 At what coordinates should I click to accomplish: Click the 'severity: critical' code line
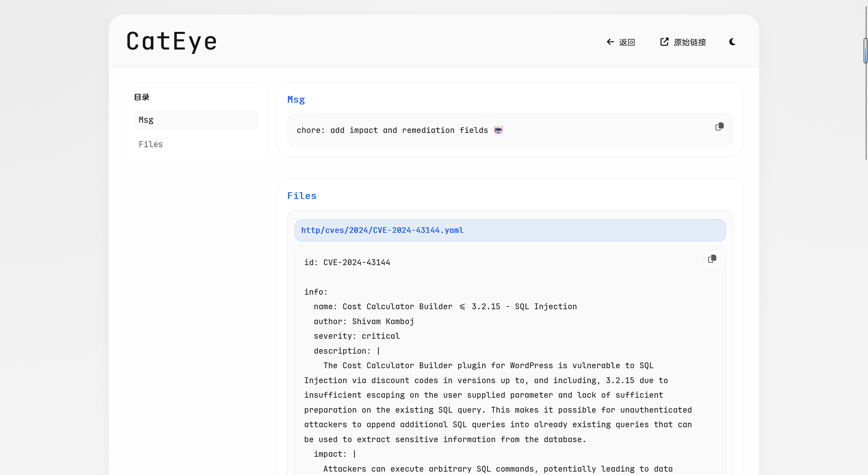[x=357, y=336]
